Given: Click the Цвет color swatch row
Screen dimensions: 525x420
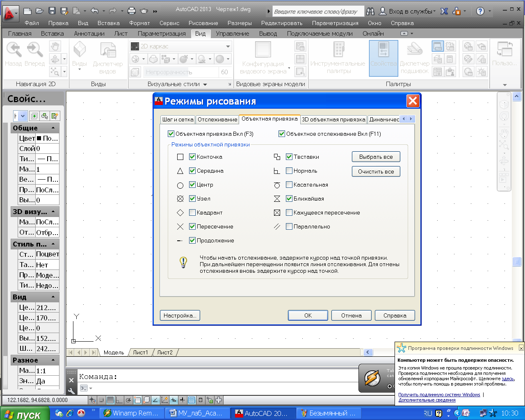Looking at the screenshot, I should click(x=39, y=138).
